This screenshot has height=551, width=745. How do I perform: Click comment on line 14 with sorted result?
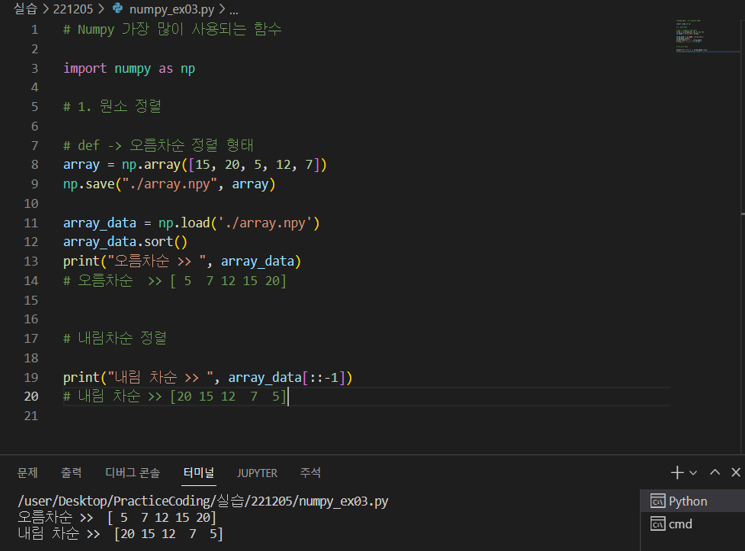[x=175, y=281]
